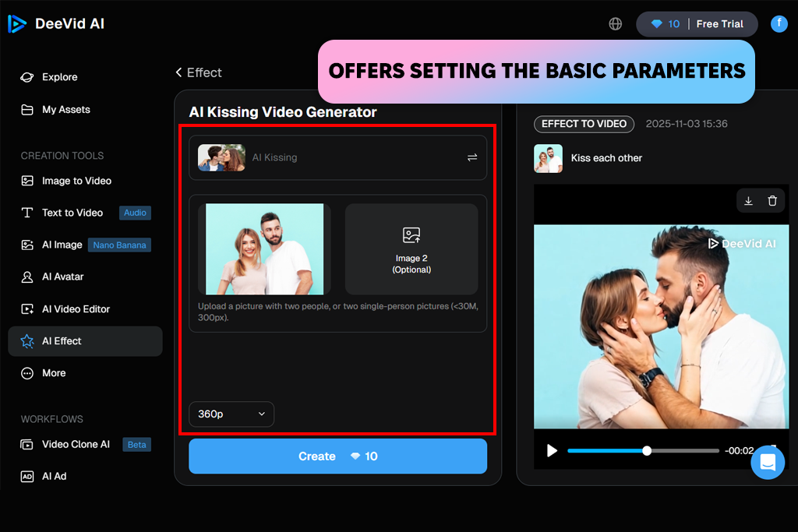
Task: Expand the More menu item
Action: pyautogui.click(x=54, y=373)
